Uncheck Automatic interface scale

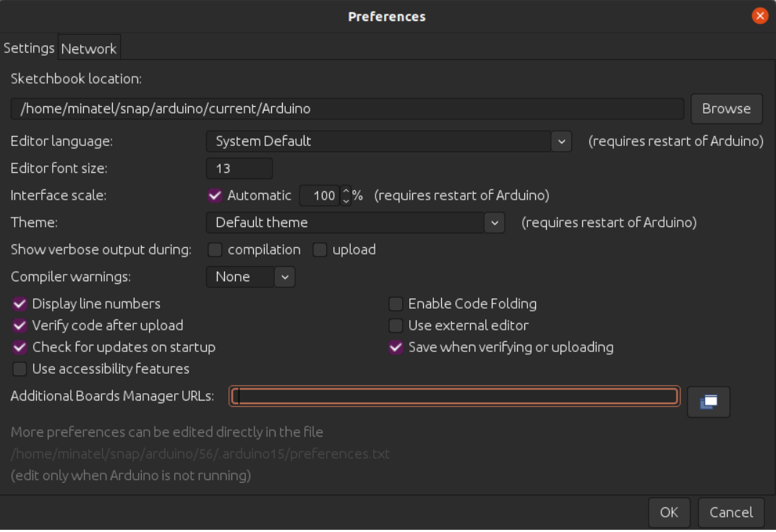pyautogui.click(x=215, y=195)
